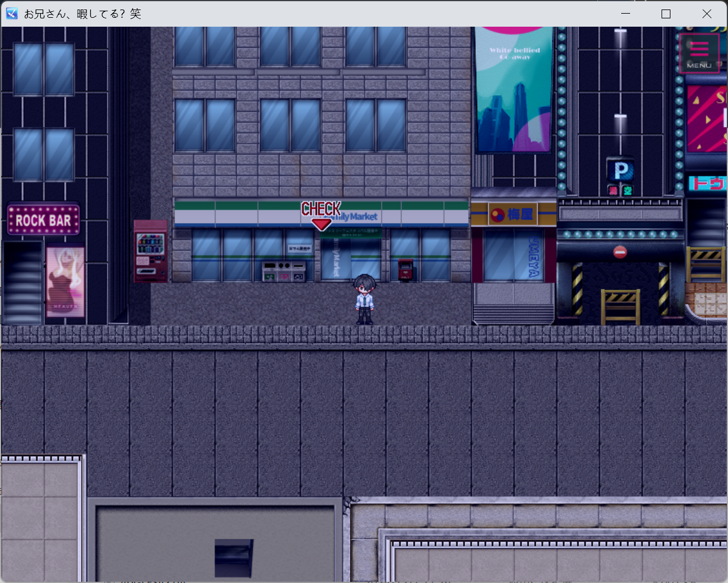Click the dark-haired player character
The image size is (728, 583).
(364, 299)
